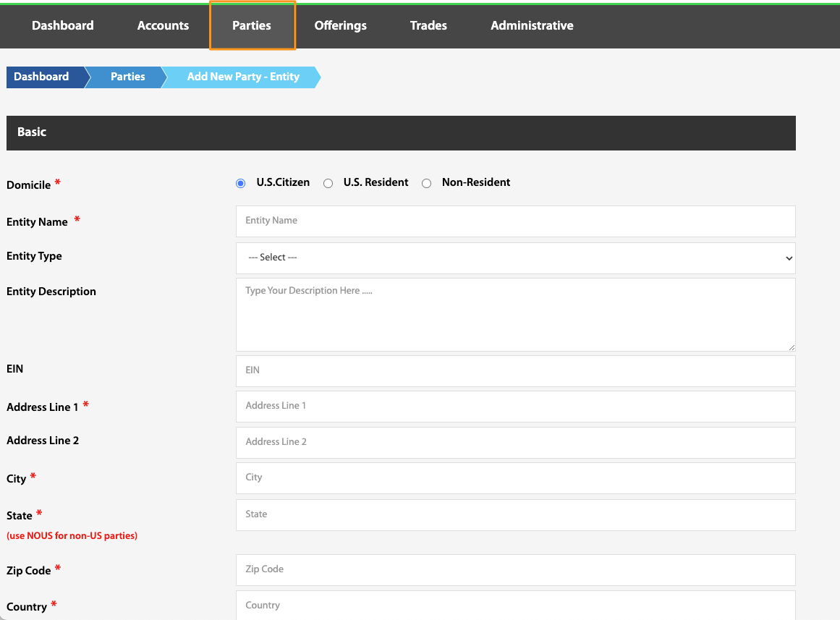
Task: Click the Add New Party - Entity breadcrumb
Action: [242, 77]
